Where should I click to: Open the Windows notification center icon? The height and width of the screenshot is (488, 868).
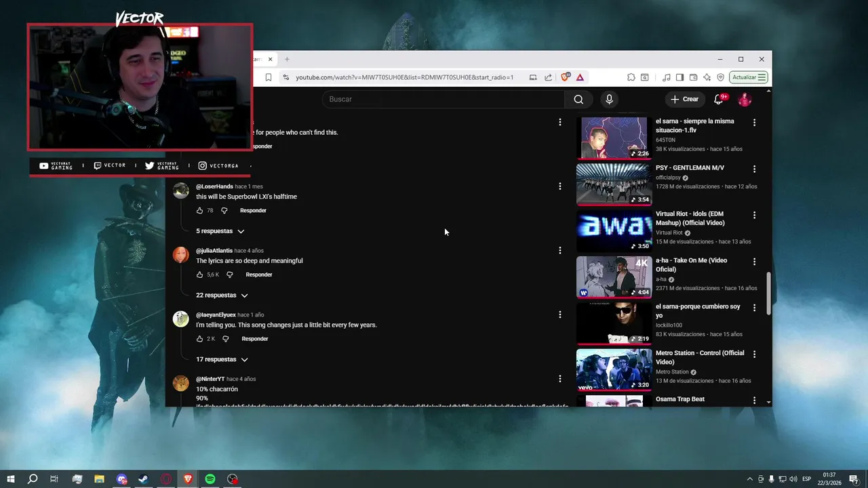[x=854, y=479]
